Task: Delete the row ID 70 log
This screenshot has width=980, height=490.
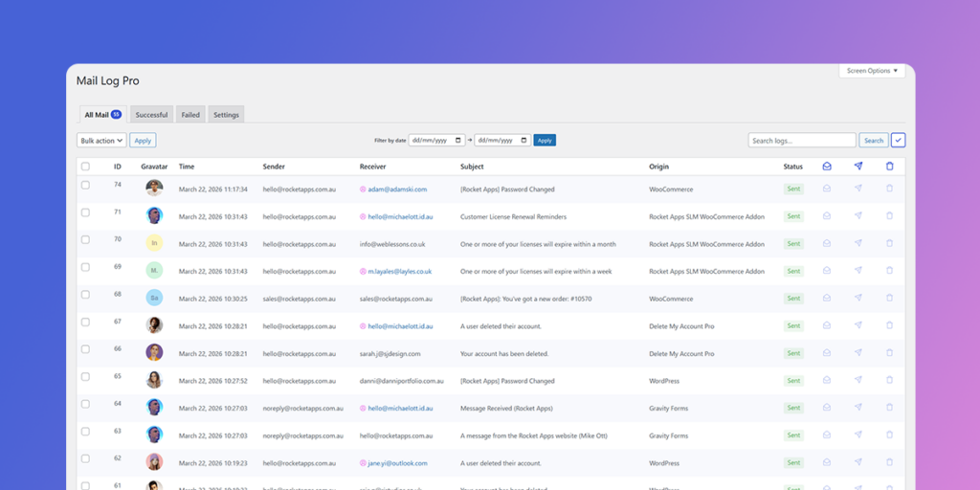Action: [889, 243]
